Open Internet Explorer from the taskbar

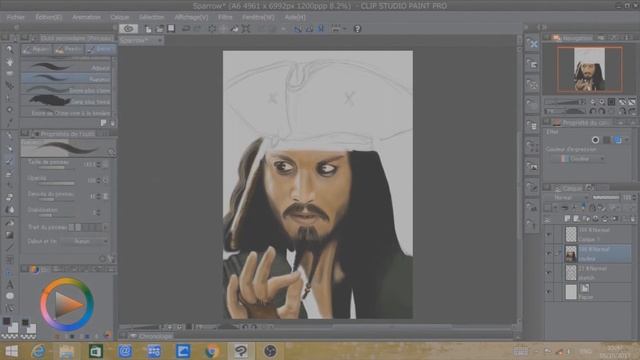38,351
